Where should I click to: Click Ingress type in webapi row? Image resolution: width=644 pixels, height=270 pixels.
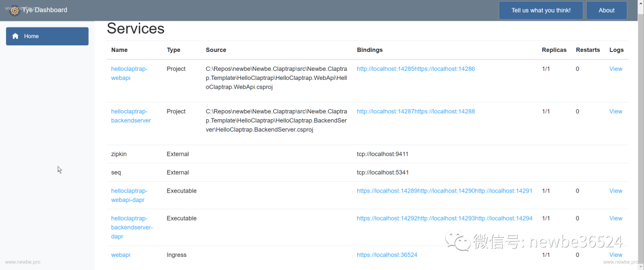(177, 255)
